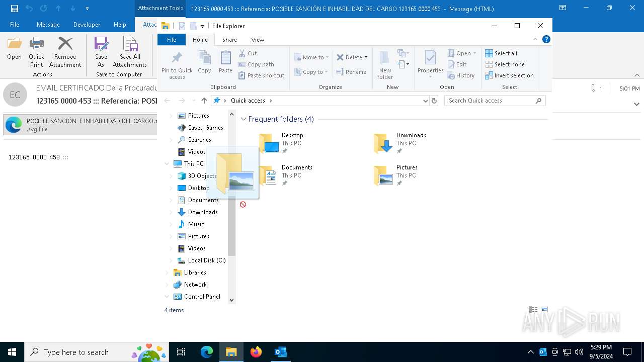The height and width of the screenshot is (362, 644).
Task: Click Edit in the Open group
Action: [457, 64]
